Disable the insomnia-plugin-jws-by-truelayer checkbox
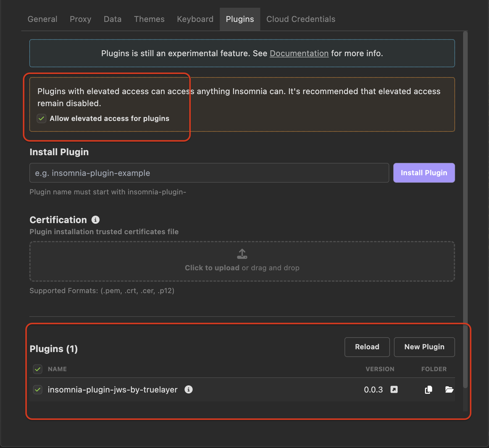 pyautogui.click(x=38, y=390)
